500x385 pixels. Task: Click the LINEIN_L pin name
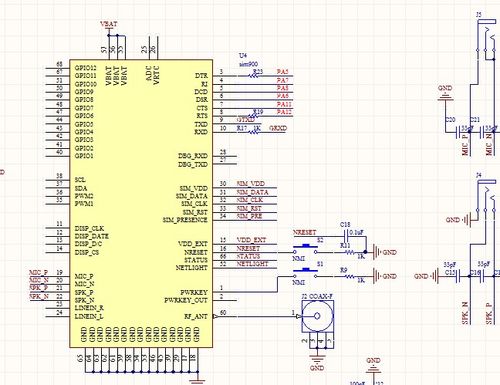pos(89,316)
